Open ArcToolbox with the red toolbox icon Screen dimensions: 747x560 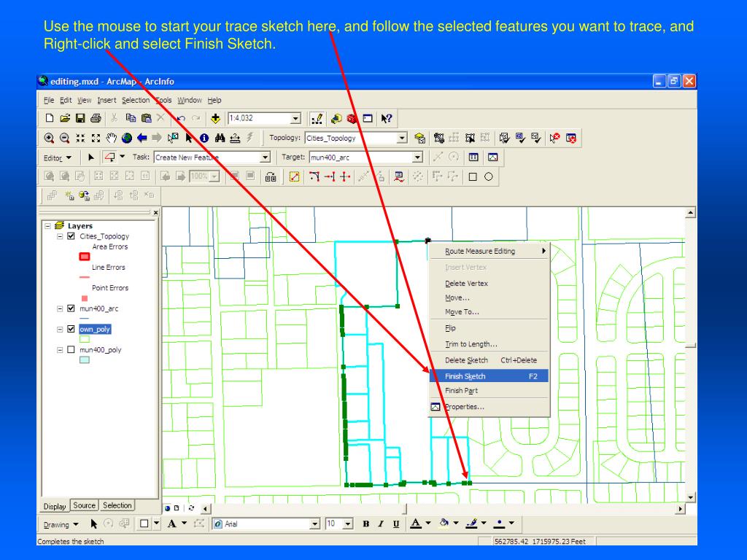pyautogui.click(x=352, y=118)
